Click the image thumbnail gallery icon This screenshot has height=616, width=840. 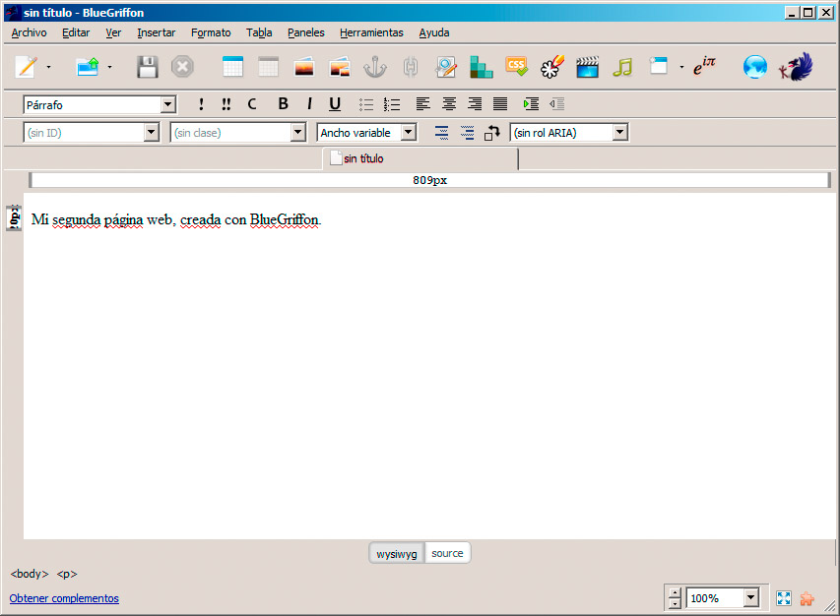pyautogui.click(x=340, y=68)
